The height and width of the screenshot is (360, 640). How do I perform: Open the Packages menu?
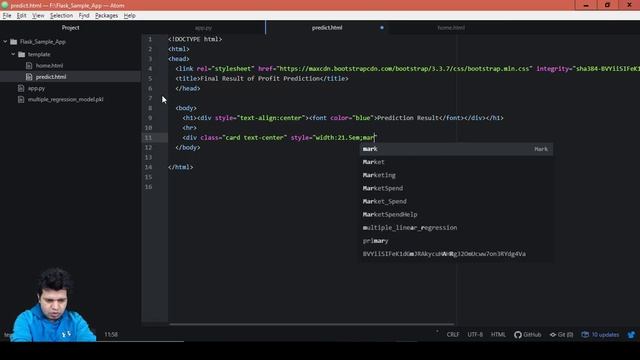[106, 16]
